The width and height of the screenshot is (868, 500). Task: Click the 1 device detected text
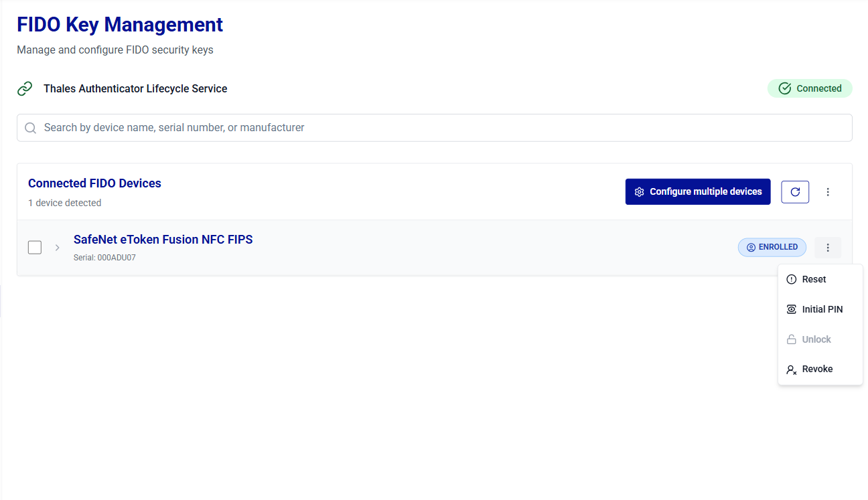coord(65,203)
